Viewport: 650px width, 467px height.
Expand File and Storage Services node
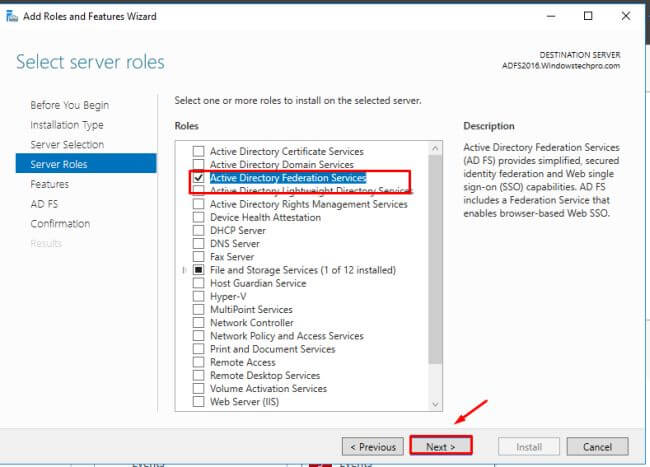coord(184,270)
